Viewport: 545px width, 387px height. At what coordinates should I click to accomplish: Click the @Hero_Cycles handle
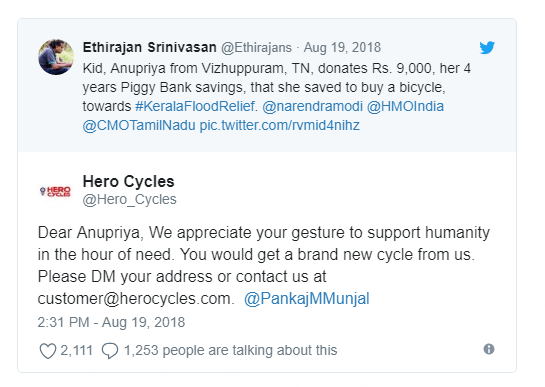coord(129,200)
